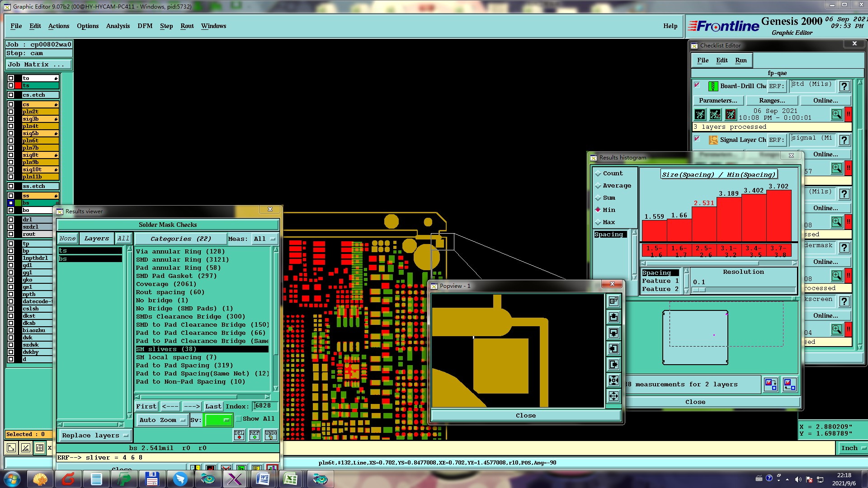
Task: Click the Popview zoom-in arrows icon
Action: click(x=613, y=380)
